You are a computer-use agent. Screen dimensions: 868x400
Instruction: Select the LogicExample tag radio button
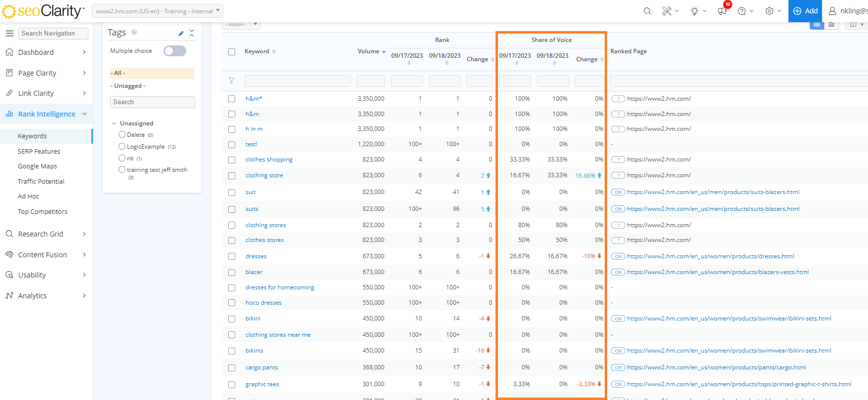pyautogui.click(x=122, y=146)
